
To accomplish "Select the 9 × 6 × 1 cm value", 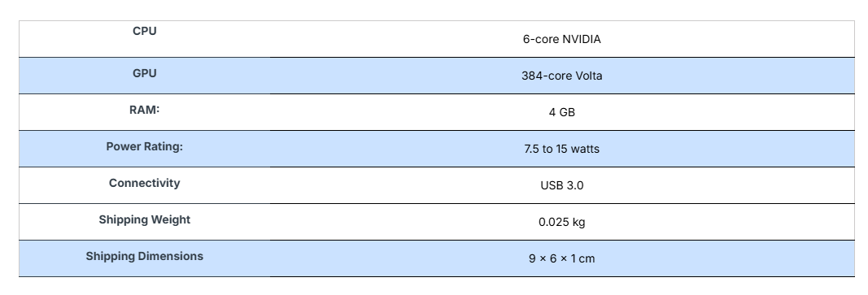I will coord(562,258).
